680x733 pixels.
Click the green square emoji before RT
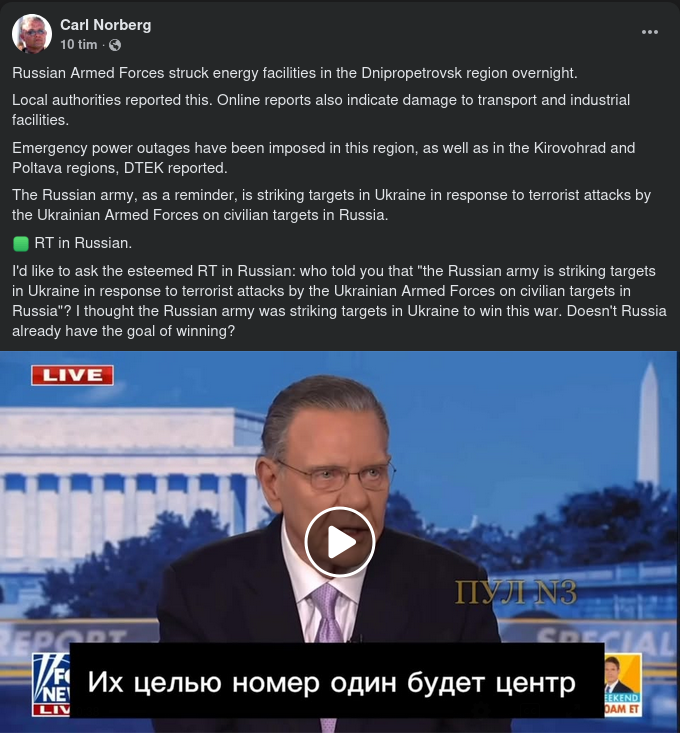pos(21,244)
